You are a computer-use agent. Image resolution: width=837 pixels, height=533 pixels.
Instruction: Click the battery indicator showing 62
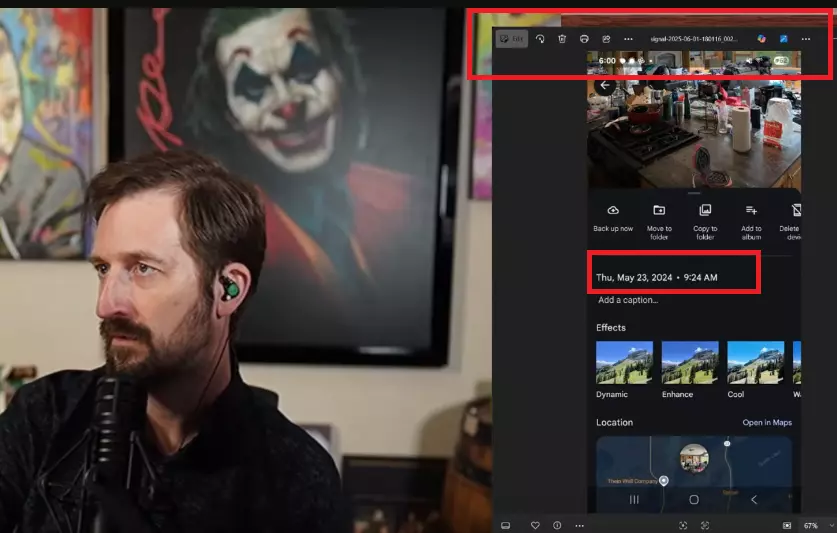pyautogui.click(x=781, y=61)
